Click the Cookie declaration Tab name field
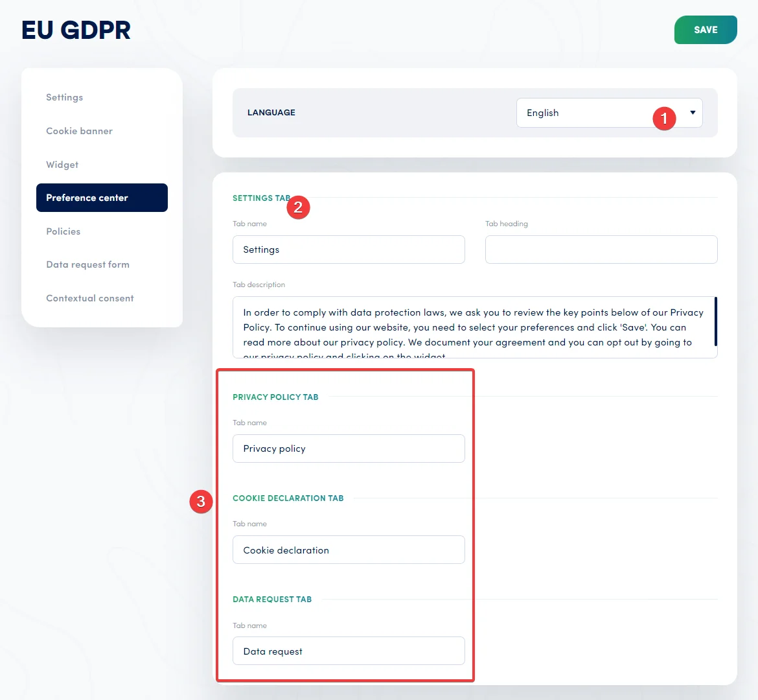The image size is (758, 700). click(349, 550)
